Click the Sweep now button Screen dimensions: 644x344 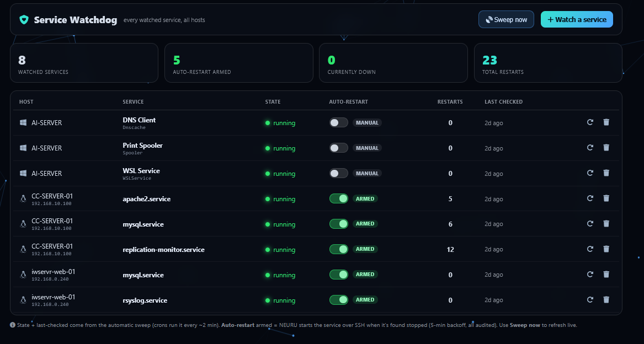(506, 19)
